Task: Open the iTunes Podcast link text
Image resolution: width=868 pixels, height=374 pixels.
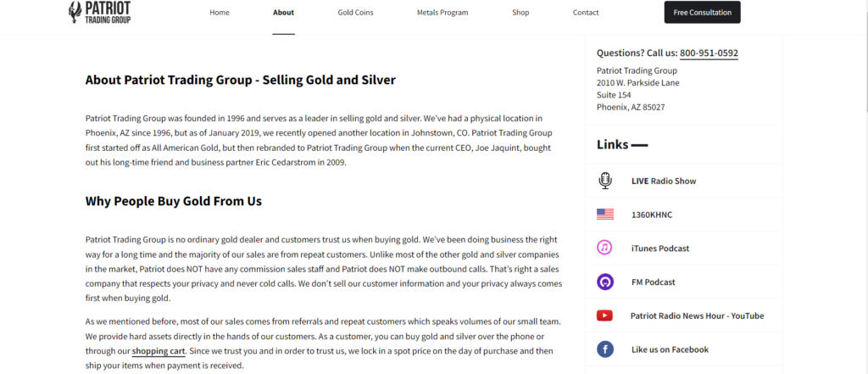Action: click(660, 248)
